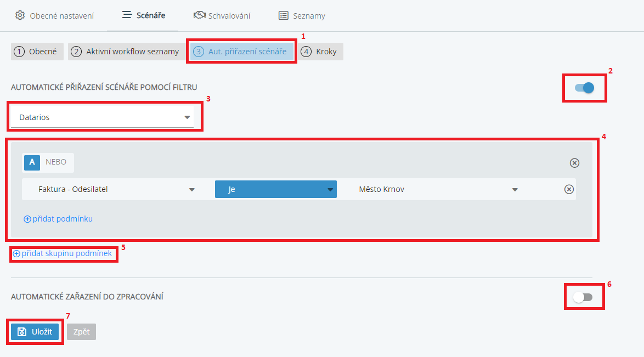
Task: Switch to the Scénáře tab
Action: pos(143,15)
